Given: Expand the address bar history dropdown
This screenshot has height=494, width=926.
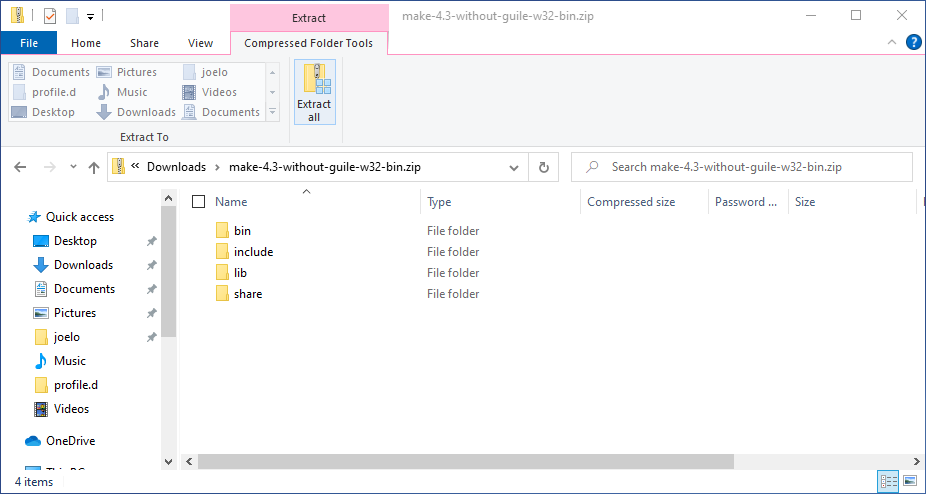Looking at the screenshot, I should pyautogui.click(x=514, y=168).
